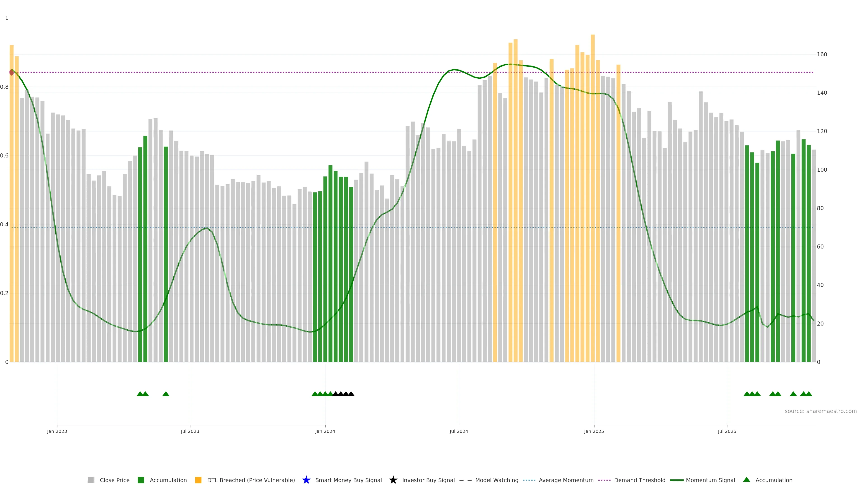
Task: Click the Jan 2023 x-axis label
Action: point(57,431)
